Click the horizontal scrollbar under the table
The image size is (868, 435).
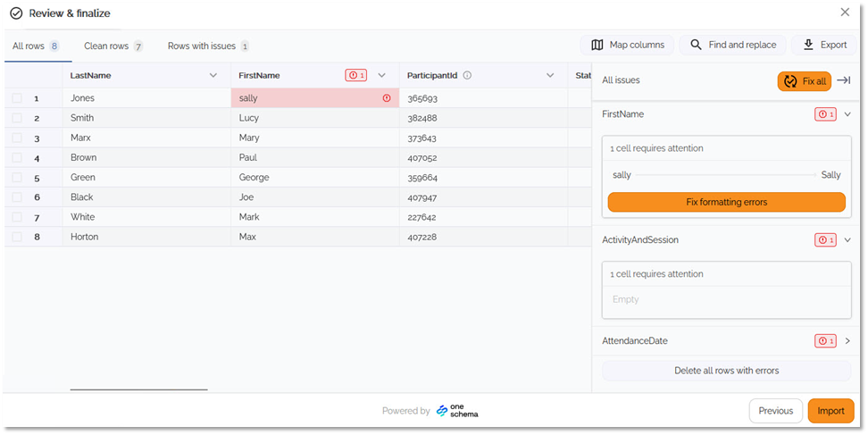tap(138, 389)
